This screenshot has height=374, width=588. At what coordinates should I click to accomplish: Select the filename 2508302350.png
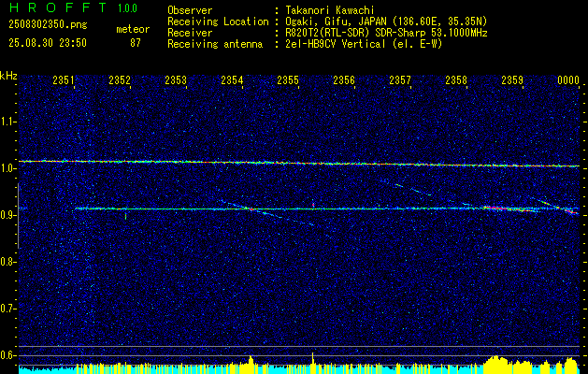48,24
